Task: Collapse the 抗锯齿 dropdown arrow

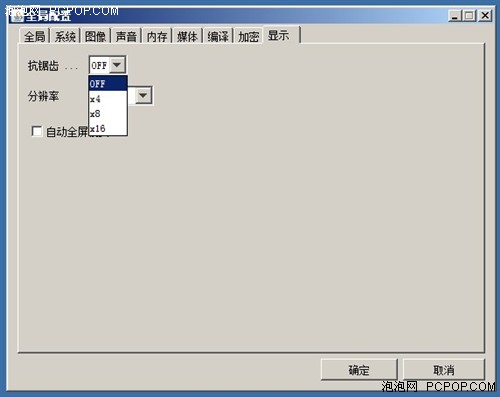Action: point(117,65)
